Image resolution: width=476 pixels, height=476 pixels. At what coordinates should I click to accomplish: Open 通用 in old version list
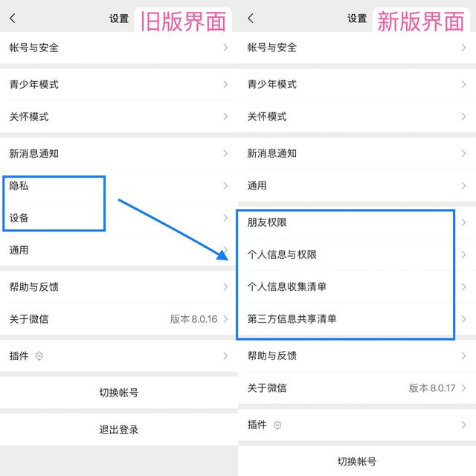tap(119, 250)
